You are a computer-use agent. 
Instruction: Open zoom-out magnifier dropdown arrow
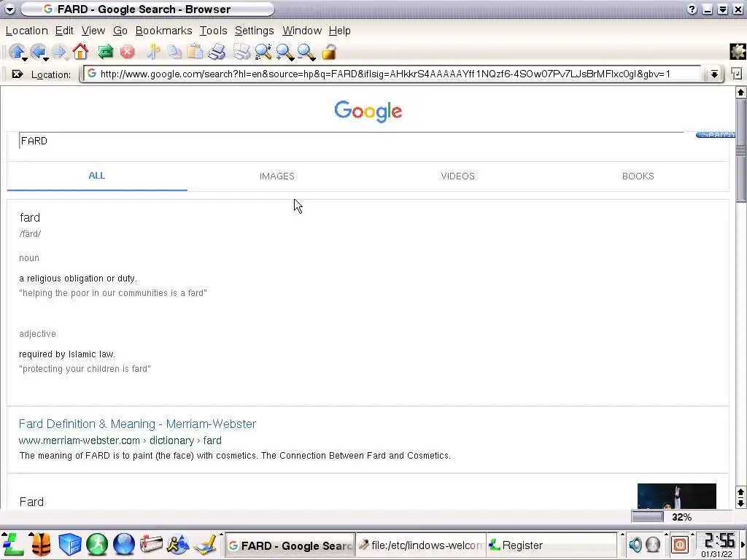pyautogui.click(x=313, y=59)
